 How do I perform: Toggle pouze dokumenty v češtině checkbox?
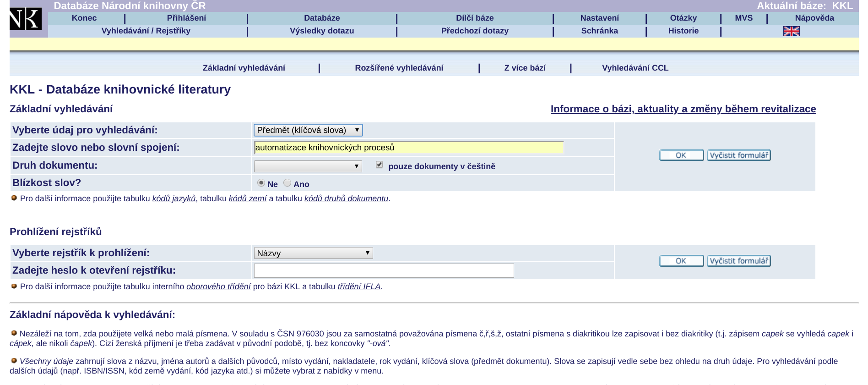(380, 165)
